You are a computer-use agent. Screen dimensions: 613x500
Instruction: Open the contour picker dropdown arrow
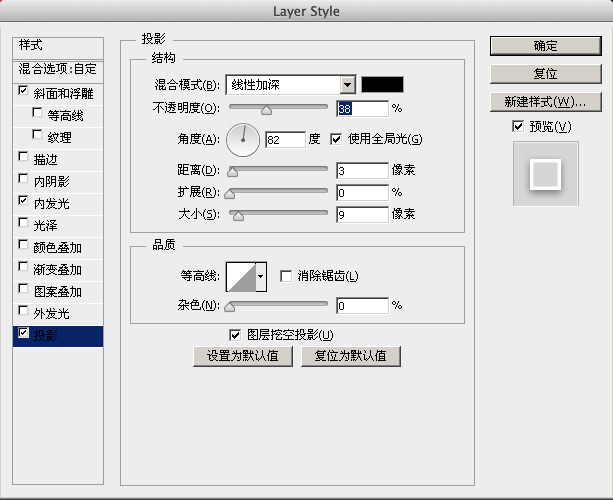pos(261,277)
